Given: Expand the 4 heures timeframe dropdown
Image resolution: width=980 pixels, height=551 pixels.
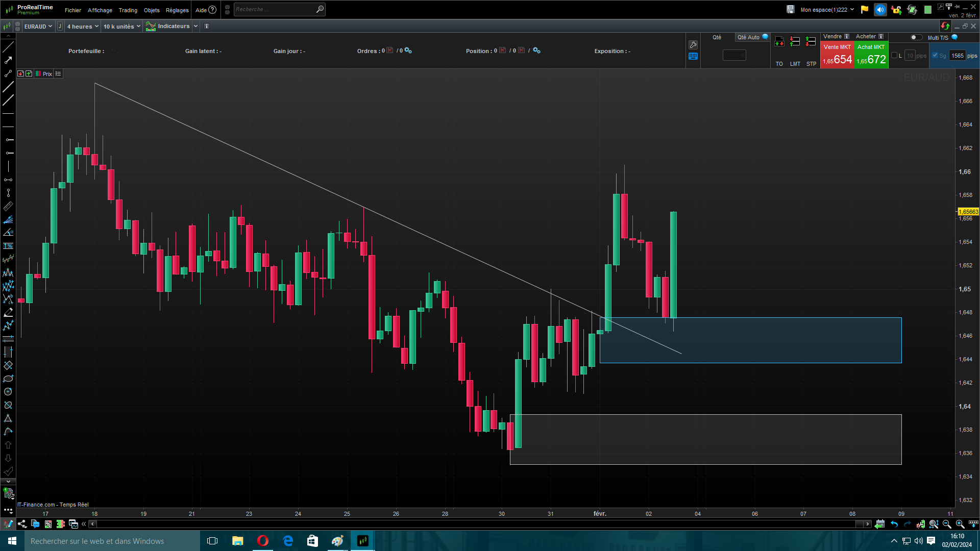Looking at the screenshot, I should [x=83, y=27].
